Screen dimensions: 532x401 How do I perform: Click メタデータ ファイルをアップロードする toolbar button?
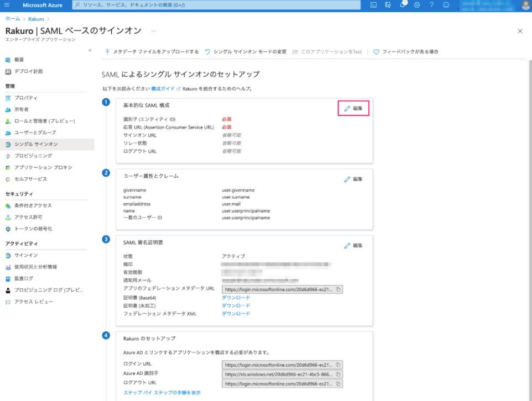coord(152,52)
